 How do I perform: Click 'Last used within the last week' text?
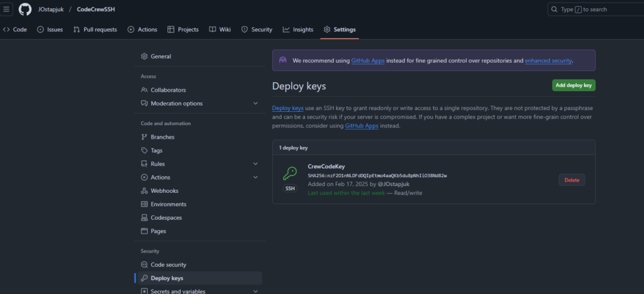[x=347, y=193]
